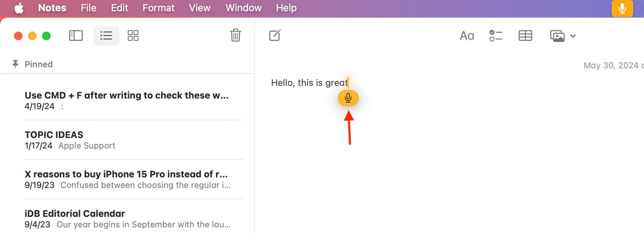The width and height of the screenshot is (644, 233).
Task: Click the dictation microphone in menu bar
Action: point(622,8)
